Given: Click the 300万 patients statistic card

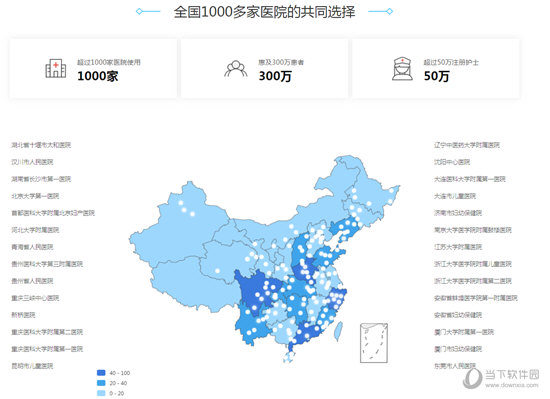Looking at the screenshot, I should [264, 68].
